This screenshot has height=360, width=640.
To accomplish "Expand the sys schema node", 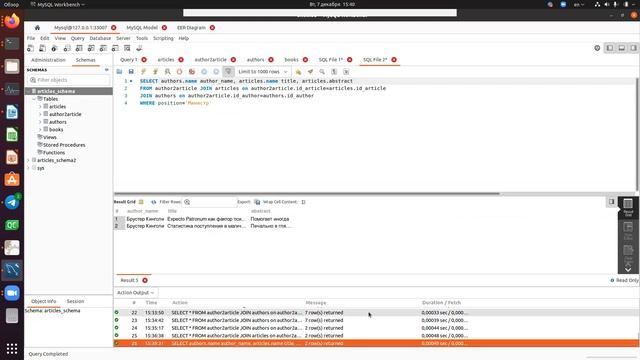I will click(x=28, y=168).
